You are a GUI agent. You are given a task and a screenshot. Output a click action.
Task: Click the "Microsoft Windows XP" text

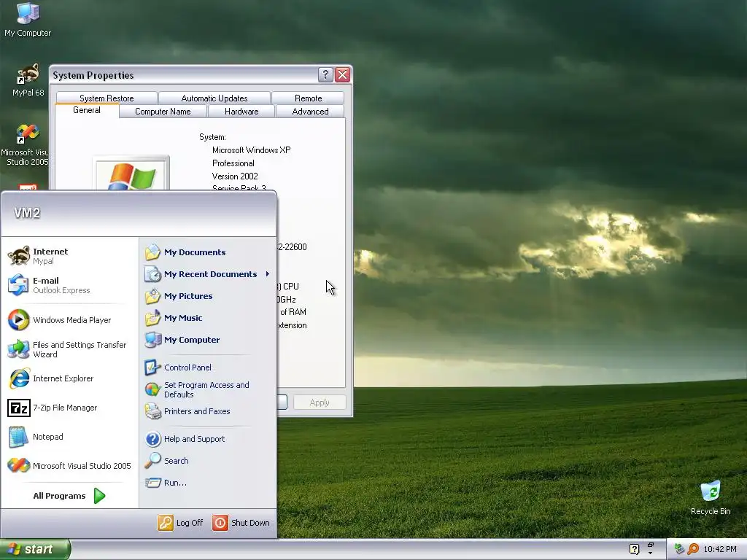click(252, 150)
